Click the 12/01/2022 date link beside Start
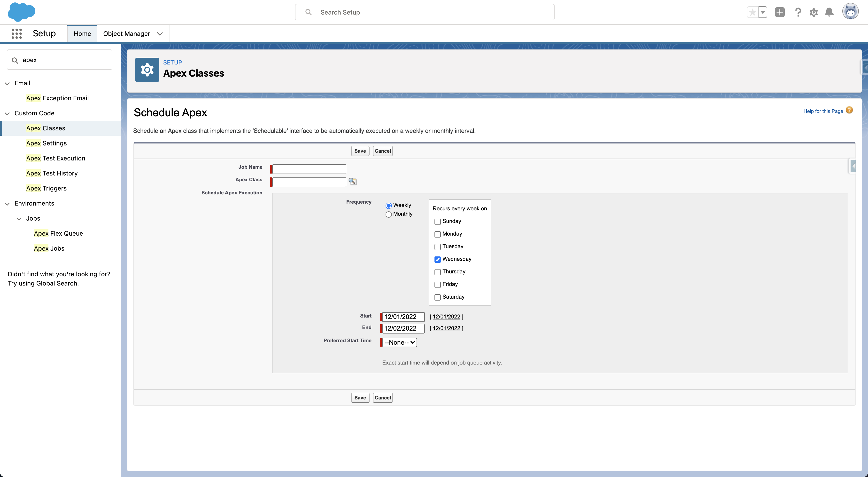This screenshot has height=477, width=868. point(446,317)
